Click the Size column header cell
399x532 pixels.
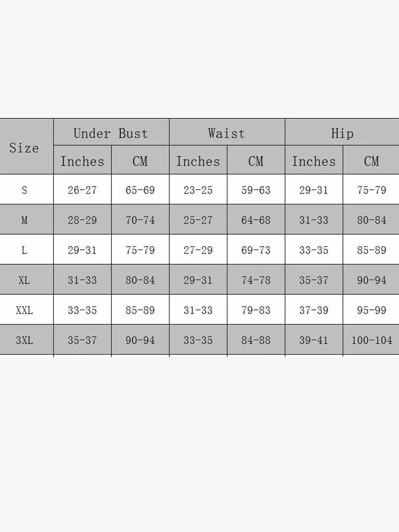[24, 148]
